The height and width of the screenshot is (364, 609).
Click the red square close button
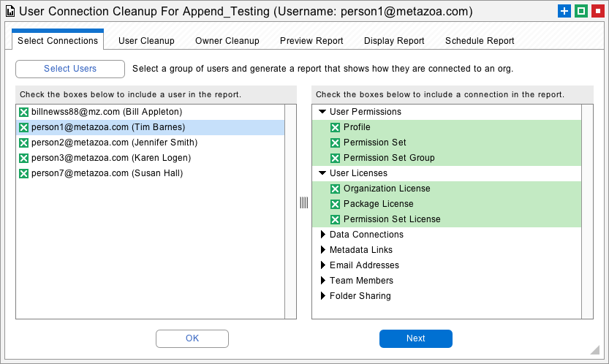598,11
